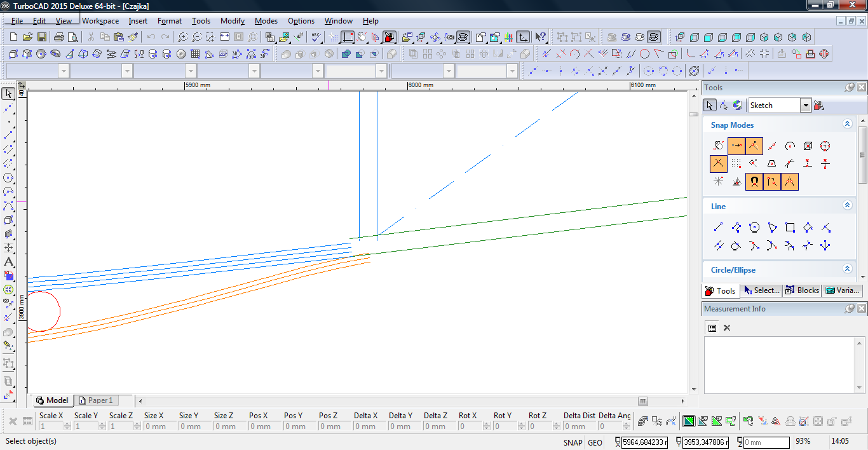Click the Spell Check ABC icon

pyautogui.click(x=316, y=37)
